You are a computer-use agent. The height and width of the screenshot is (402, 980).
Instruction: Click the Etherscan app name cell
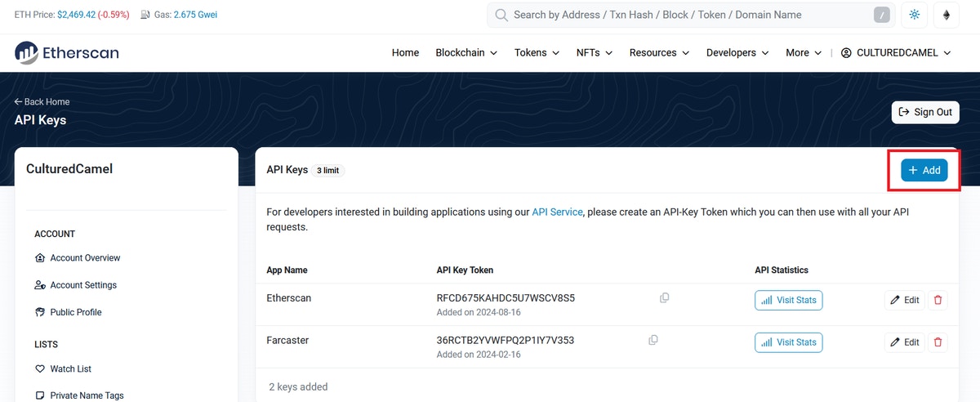coord(288,298)
